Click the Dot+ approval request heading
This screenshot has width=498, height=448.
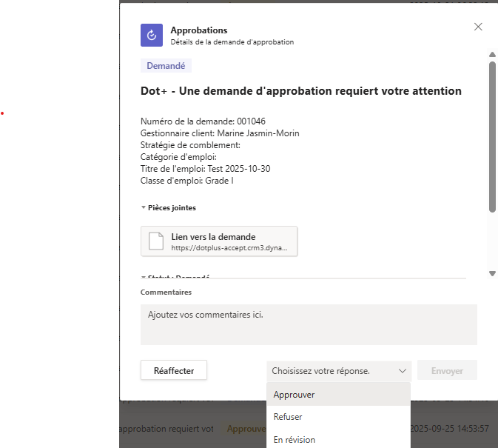point(300,91)
